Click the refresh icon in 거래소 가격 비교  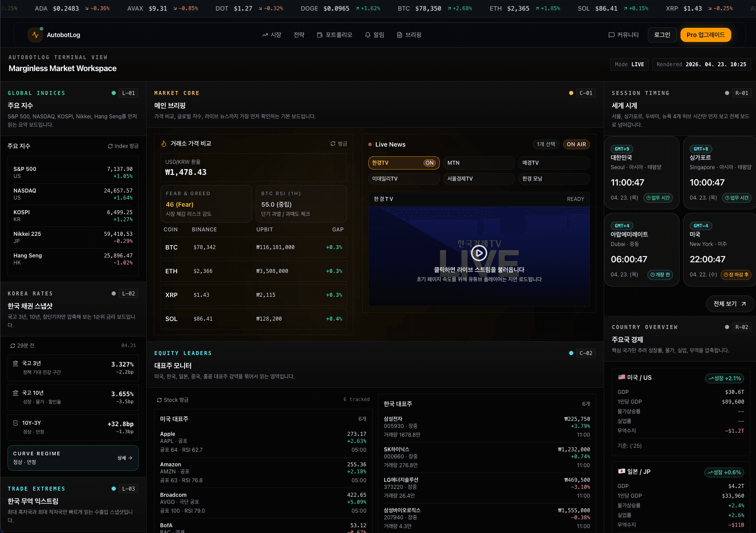click(x=333, y=144)
